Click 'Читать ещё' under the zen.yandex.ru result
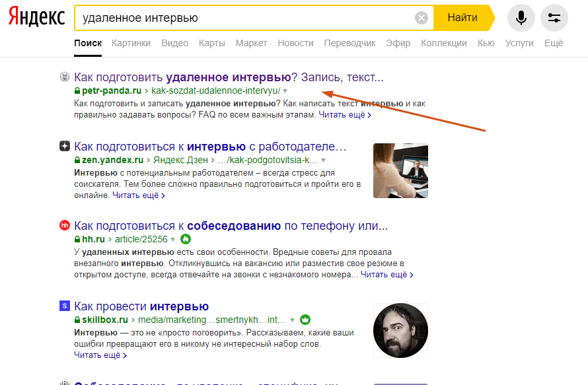588x385 pixels. (139, 195)
